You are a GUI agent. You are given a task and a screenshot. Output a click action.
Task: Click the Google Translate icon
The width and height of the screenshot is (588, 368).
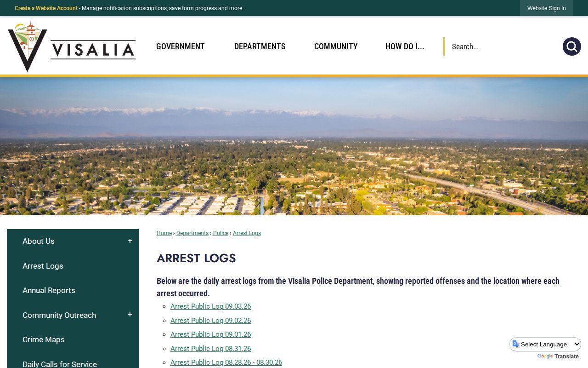516,344
